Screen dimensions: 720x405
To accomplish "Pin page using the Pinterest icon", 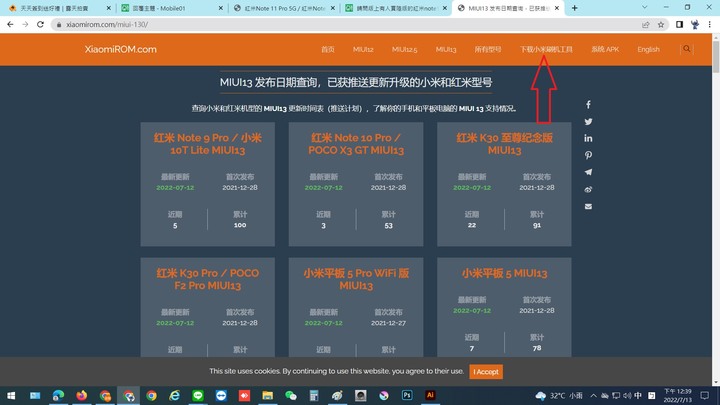I will [x=588, y=155].
